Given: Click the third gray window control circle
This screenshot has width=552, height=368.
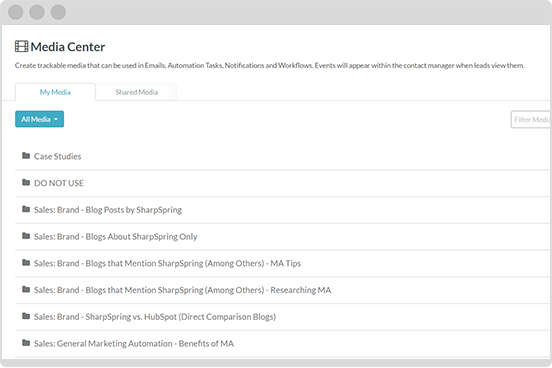Looking at the screenshot, I should 58,12.
